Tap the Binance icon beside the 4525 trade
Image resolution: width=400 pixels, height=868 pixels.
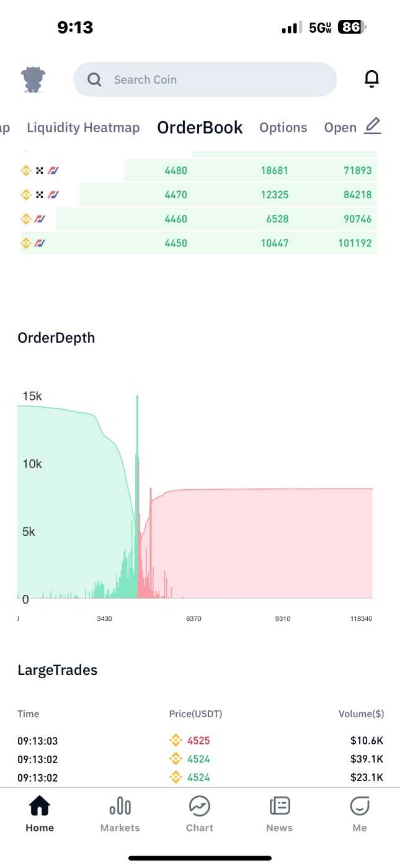[x=176, y=741]
